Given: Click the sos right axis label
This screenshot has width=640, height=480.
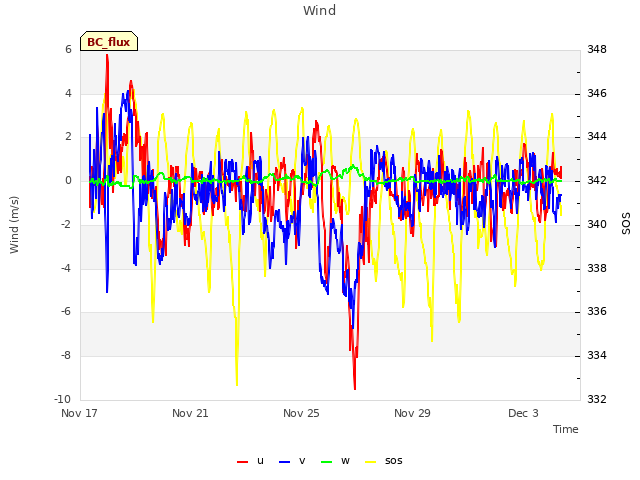Looking at the screenshot, I should pos(626,223).
